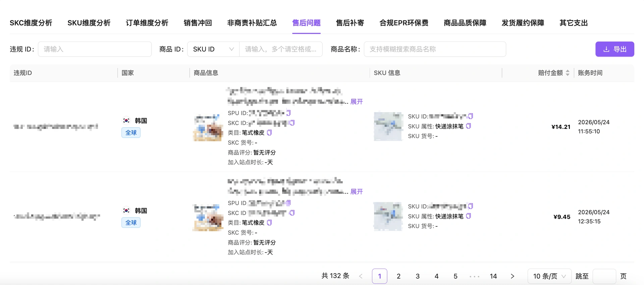Click the Korean flag in the ¥14.21 row

126,120
